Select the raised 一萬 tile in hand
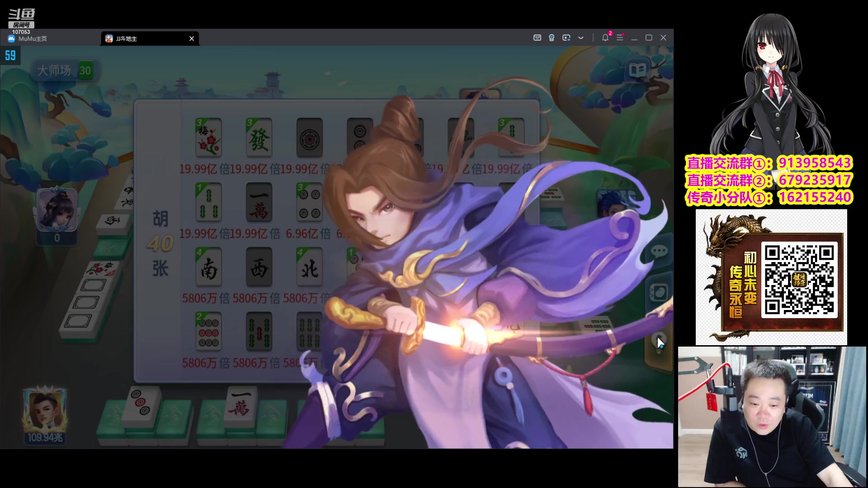Viewport: 868px width, 488px height. pyautogui.click(x=241, y=406)
